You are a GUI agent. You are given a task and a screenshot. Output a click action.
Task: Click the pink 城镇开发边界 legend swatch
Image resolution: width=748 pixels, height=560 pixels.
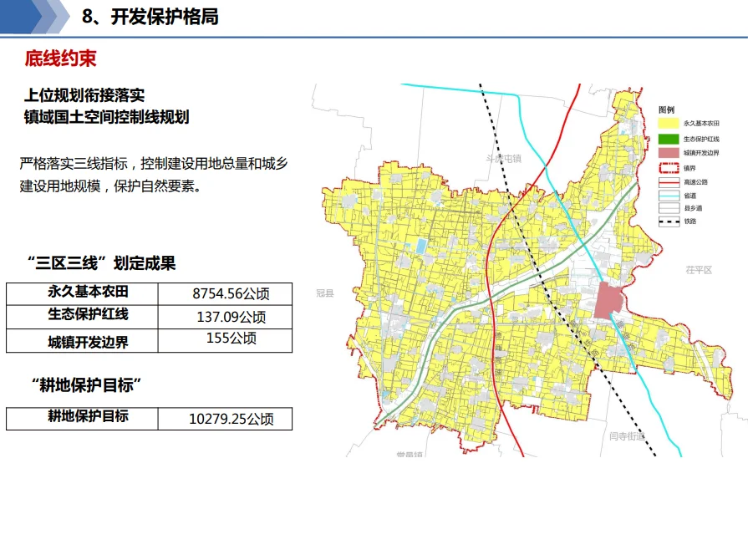pos(669,153)
